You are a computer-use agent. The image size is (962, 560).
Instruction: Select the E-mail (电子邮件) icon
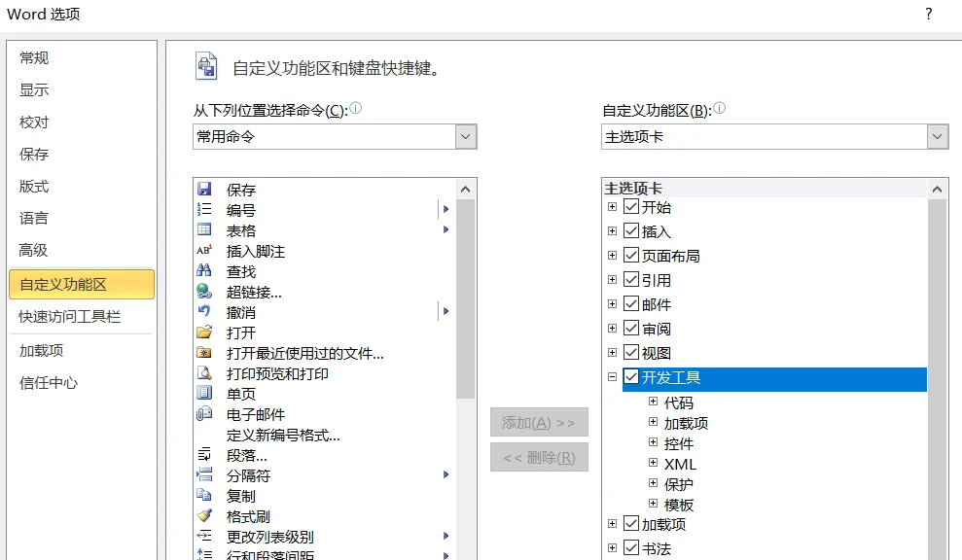[x=204, y=413]
